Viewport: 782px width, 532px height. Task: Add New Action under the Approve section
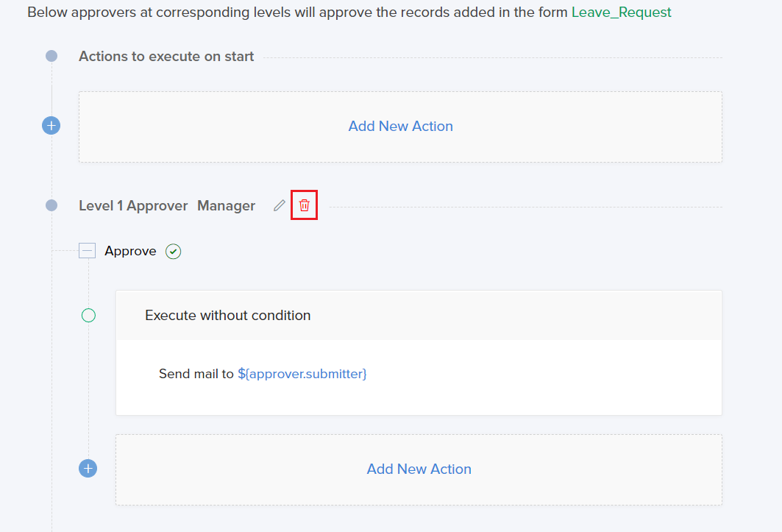click(419, 469)
